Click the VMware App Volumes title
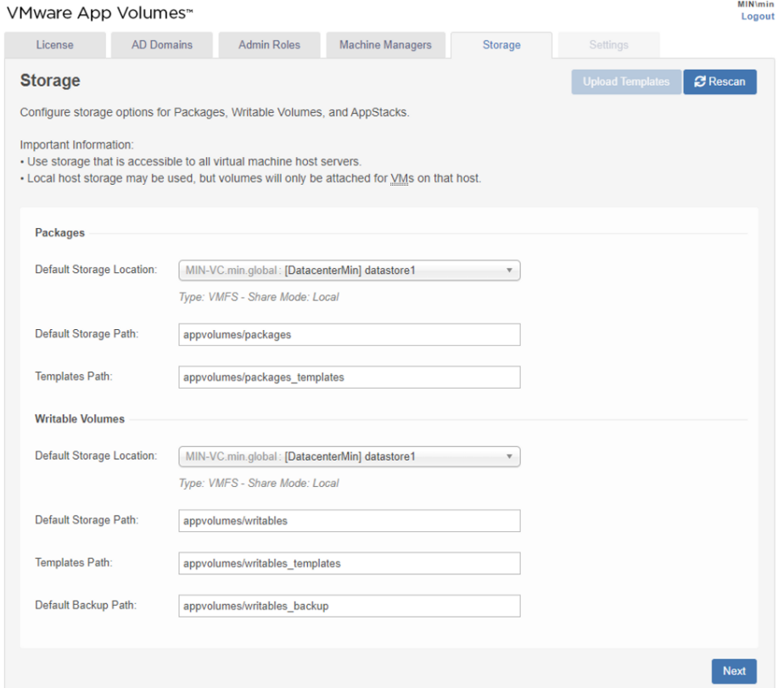The width and height of the screenshot is (784, 688). pyautogui.click(x=99, y=13)
